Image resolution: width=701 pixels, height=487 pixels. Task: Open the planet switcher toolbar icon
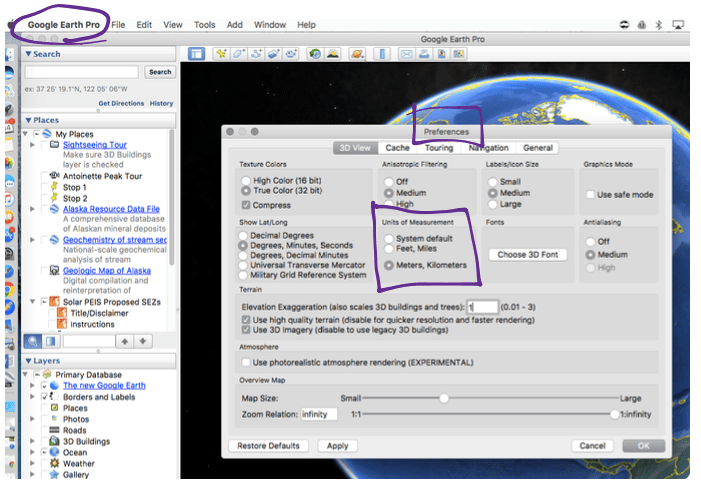pyautogui.click(x=357, y=54)
